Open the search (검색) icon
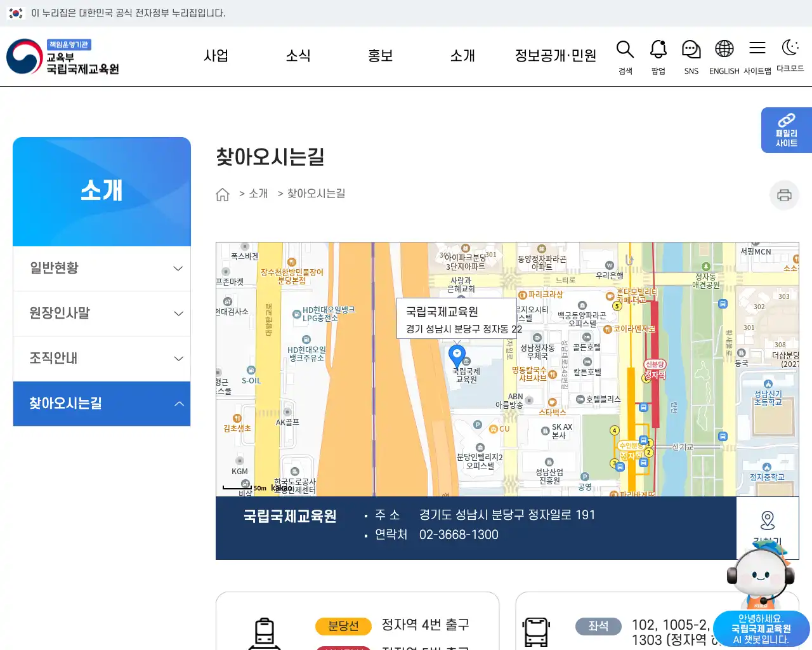The image size is (812, 650). 625,57
